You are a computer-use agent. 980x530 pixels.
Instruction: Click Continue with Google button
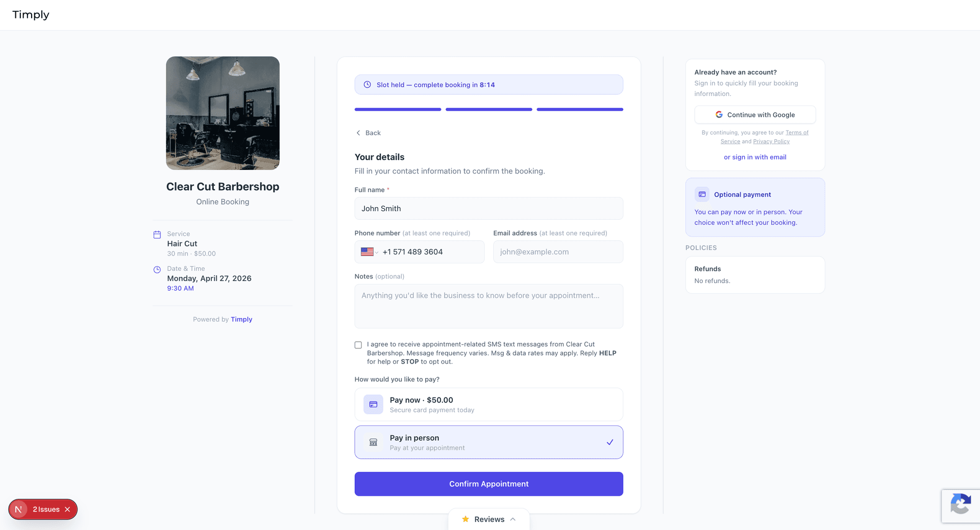click(755, 115)
